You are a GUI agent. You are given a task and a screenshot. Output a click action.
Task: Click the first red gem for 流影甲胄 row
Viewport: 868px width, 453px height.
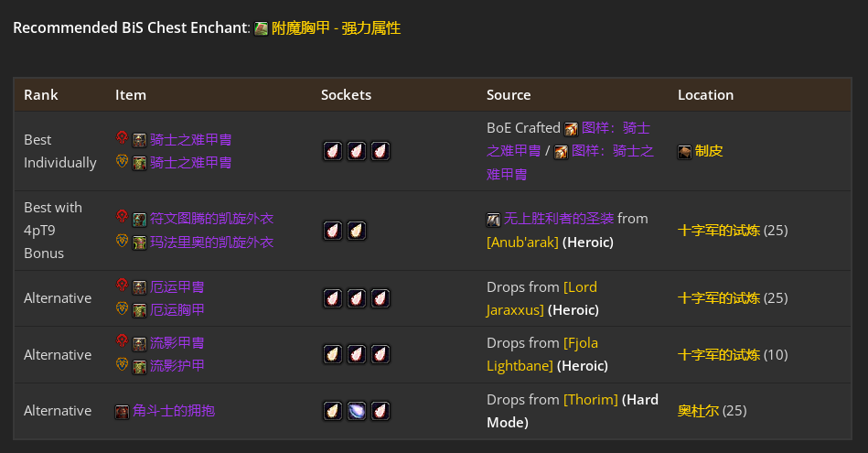[x=357, y=354]
